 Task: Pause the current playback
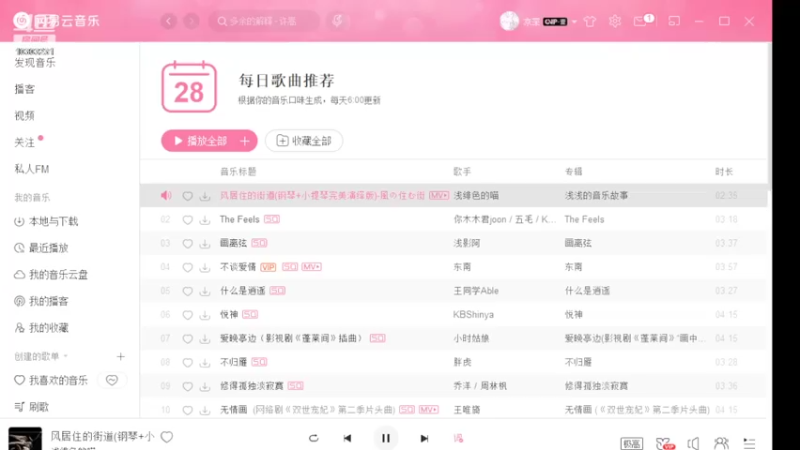(x=386, y=438)
